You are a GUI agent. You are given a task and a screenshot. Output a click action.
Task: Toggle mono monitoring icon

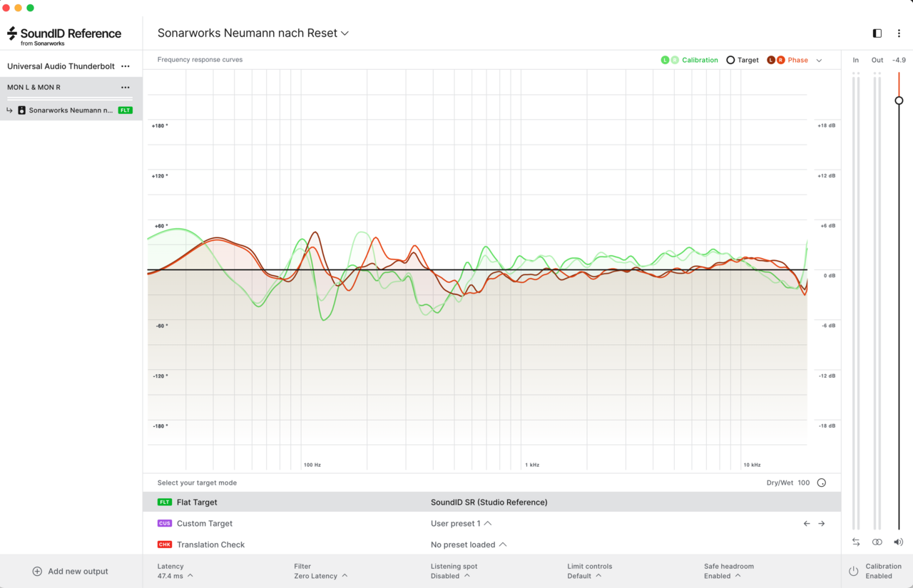pos(877,542)
